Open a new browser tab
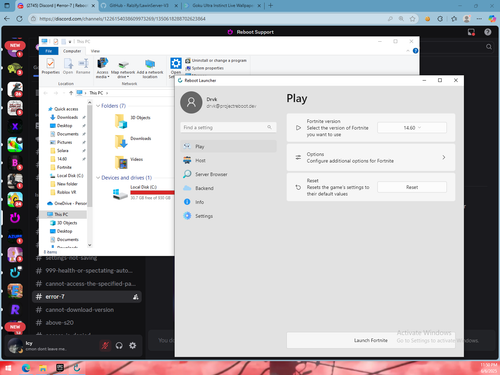The image size is (500, 375). pos(270,6)
